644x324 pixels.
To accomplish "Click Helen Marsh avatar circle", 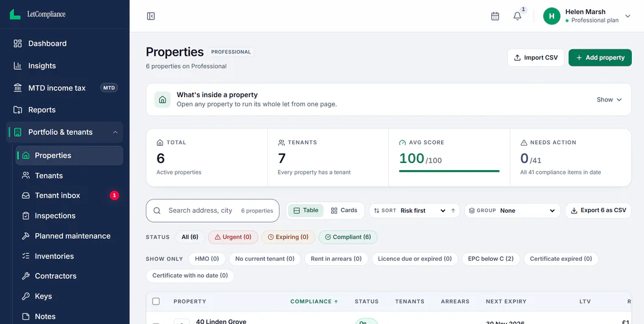I will (552, 16).
